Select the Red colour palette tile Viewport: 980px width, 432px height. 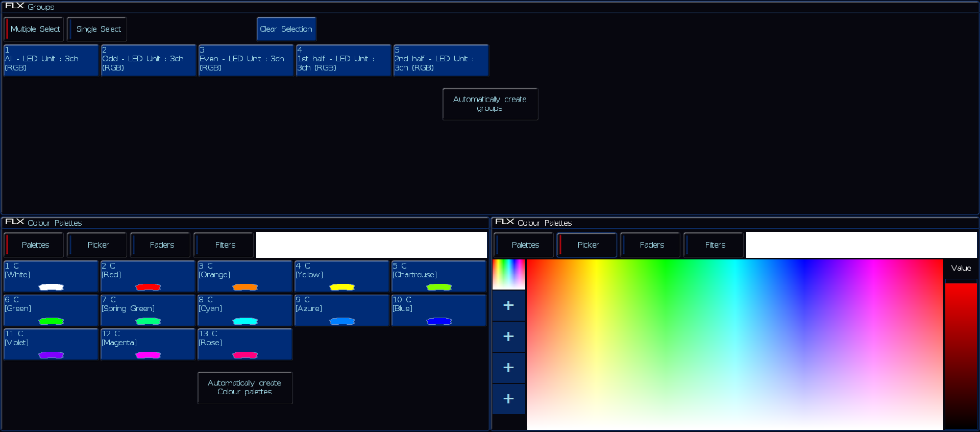click(148, 276)
